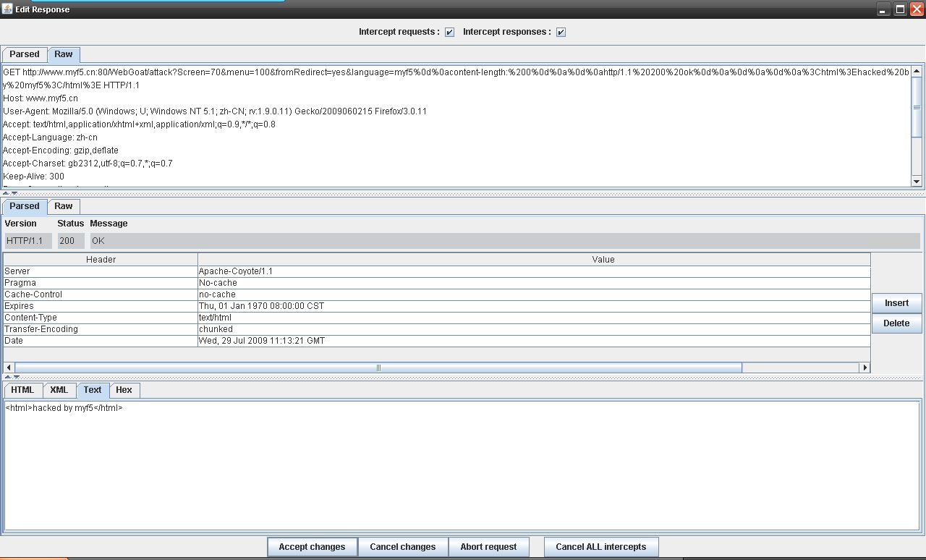Select the 'No-cache' value for Pragma
926x560 pixels.
pos(534,283)
